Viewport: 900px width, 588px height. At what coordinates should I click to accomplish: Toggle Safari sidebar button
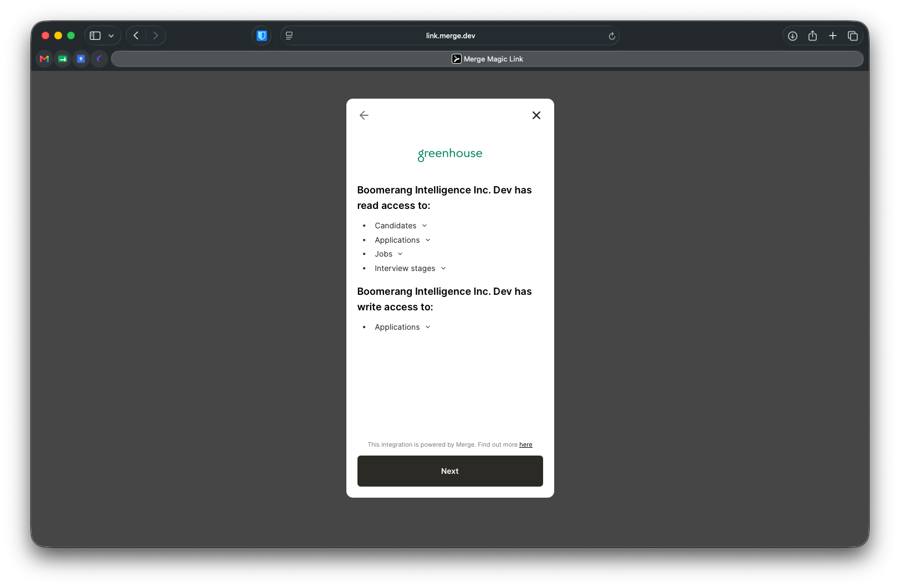95,35
